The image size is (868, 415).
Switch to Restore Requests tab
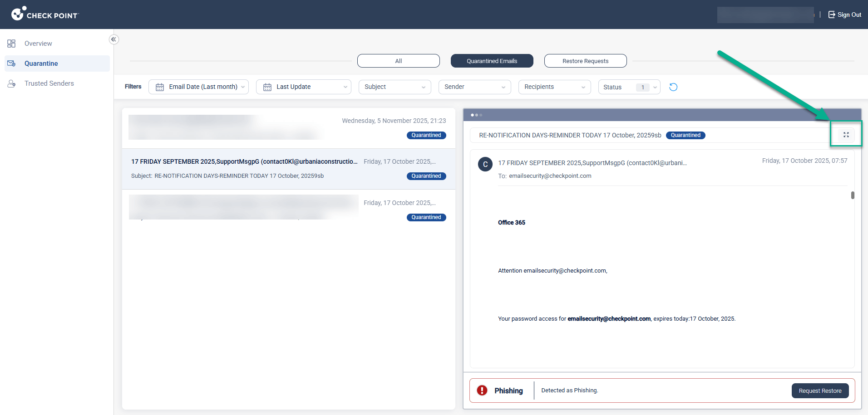pyautogui.click(x=585, y=61)
